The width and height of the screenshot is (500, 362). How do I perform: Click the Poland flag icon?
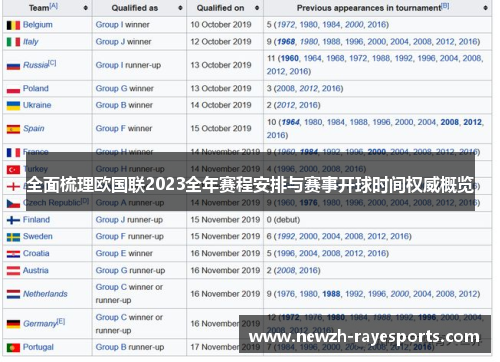(x=13, y=89)
